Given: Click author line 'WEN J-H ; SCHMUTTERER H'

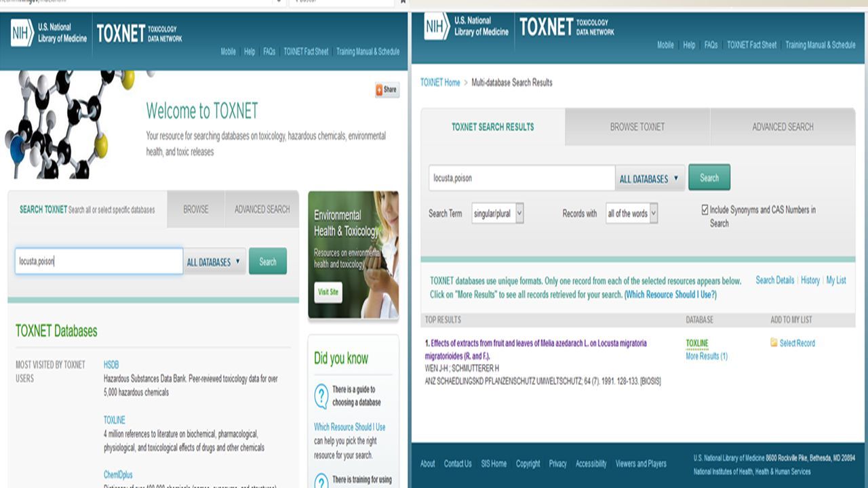Looking at the screenshot, I should tap(462, 369).
